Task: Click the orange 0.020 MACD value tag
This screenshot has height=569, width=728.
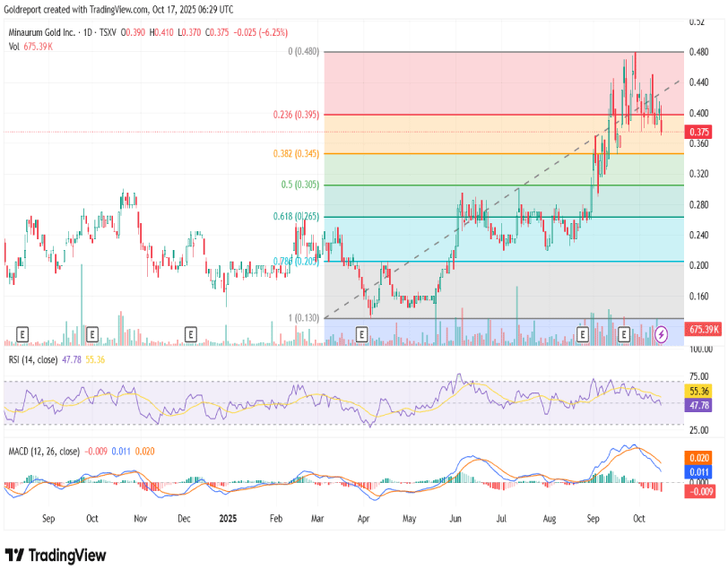Action: (698, 457)
